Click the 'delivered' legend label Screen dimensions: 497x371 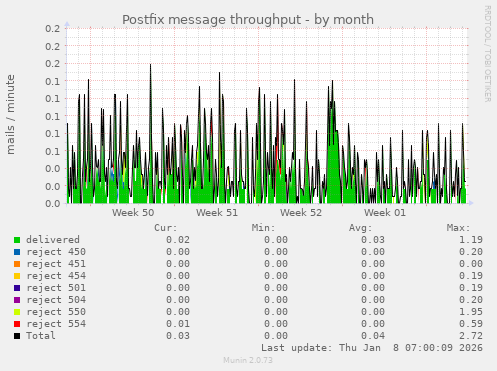pyautogui.click(x=53, y=240)
